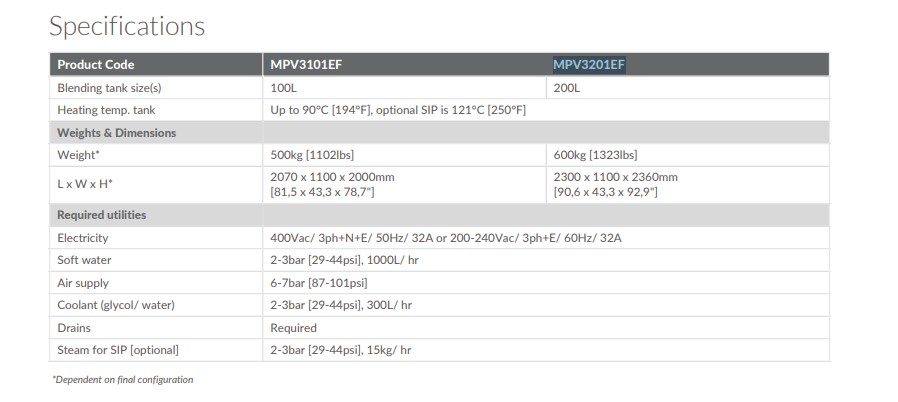Click the Specifications heading
Image resolution: width=898 pixels, height=402 pixels.
click(126, 26)
